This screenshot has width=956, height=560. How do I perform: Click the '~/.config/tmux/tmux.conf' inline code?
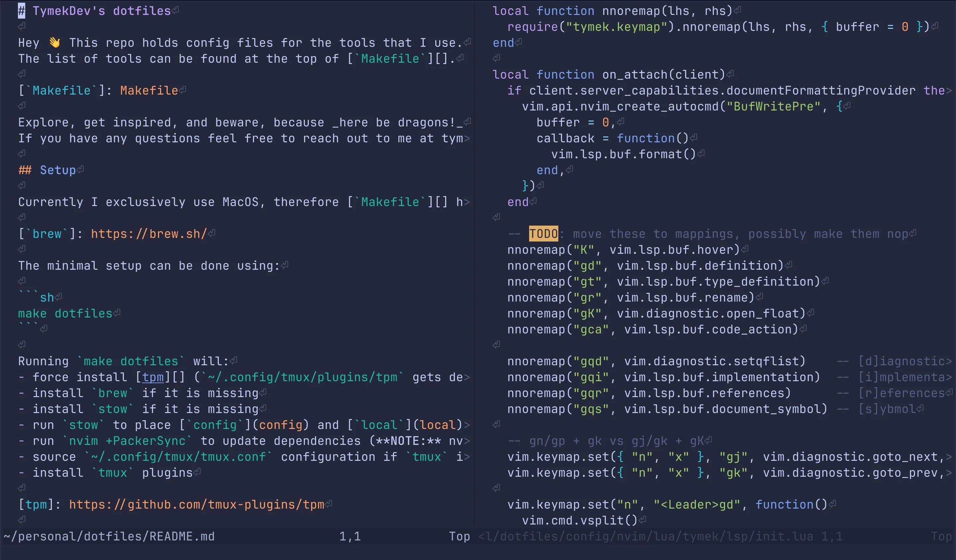[178, 457]
